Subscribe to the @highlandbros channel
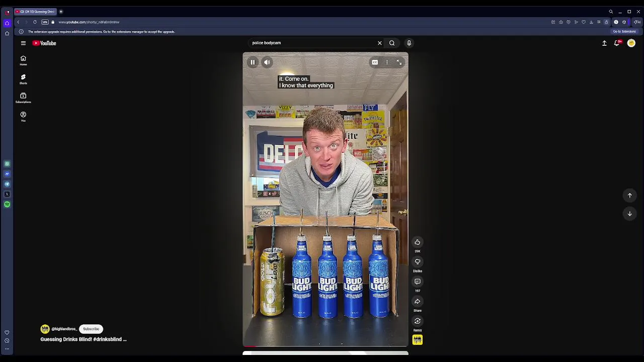Viewport: 644px width, 362px height. point(91,329)
